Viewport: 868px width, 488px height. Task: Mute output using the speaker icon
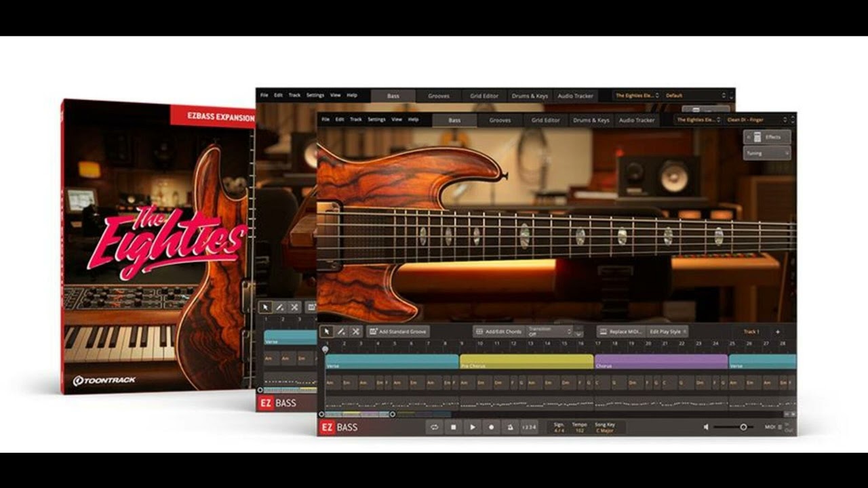point(706,427)
